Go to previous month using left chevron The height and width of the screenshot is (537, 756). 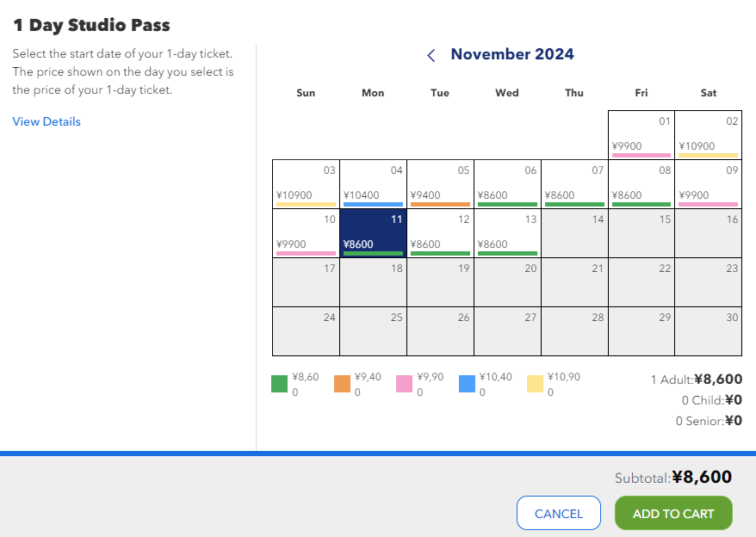(431, 56)
